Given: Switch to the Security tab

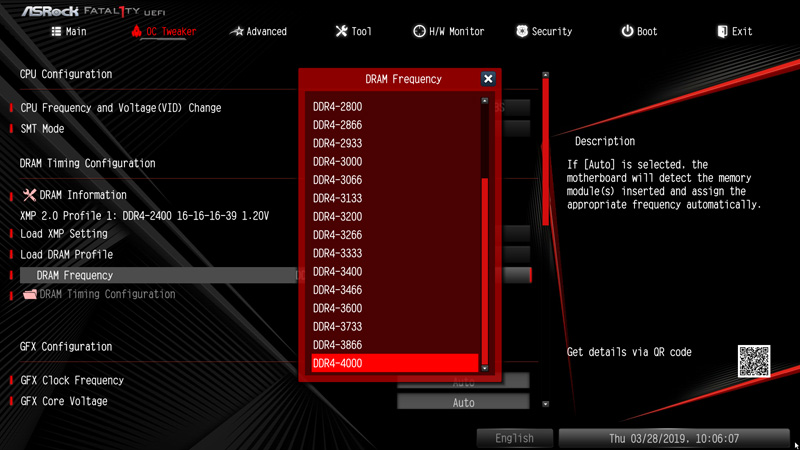Looking at the screenshot, I should (544, 32).
